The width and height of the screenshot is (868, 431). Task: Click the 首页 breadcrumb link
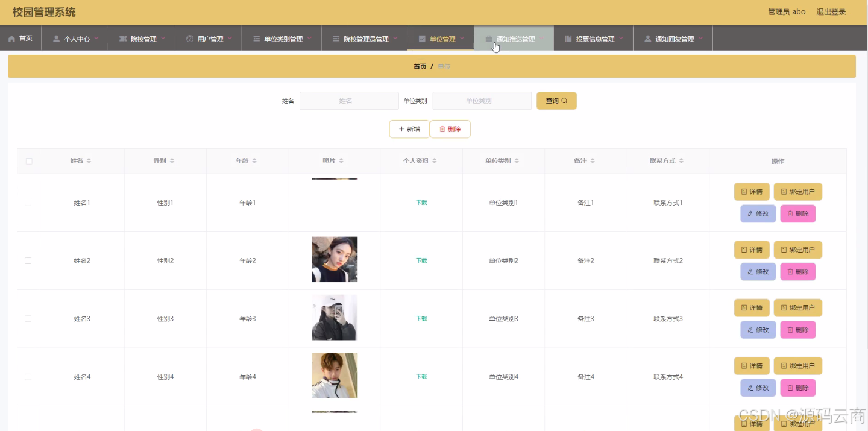(420, 66)
